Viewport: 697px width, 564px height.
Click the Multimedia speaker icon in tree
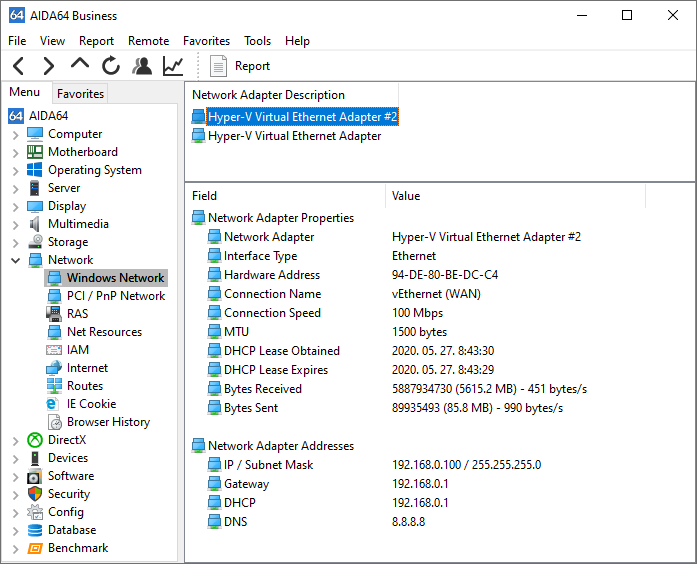coord(35,224)
